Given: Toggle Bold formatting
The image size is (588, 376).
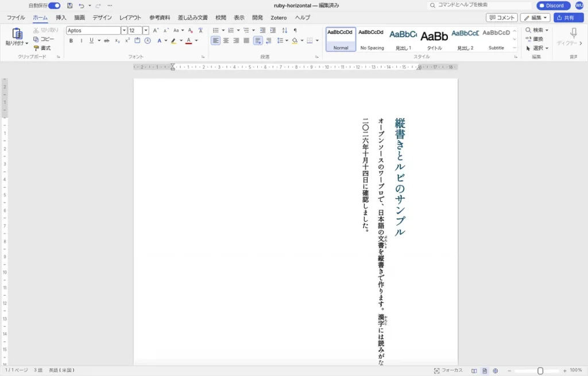Looking at the screenshot, I should tap(71, 41).
